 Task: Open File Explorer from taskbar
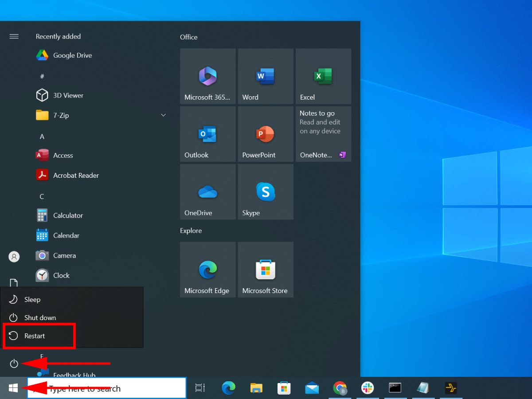point(256,388)
